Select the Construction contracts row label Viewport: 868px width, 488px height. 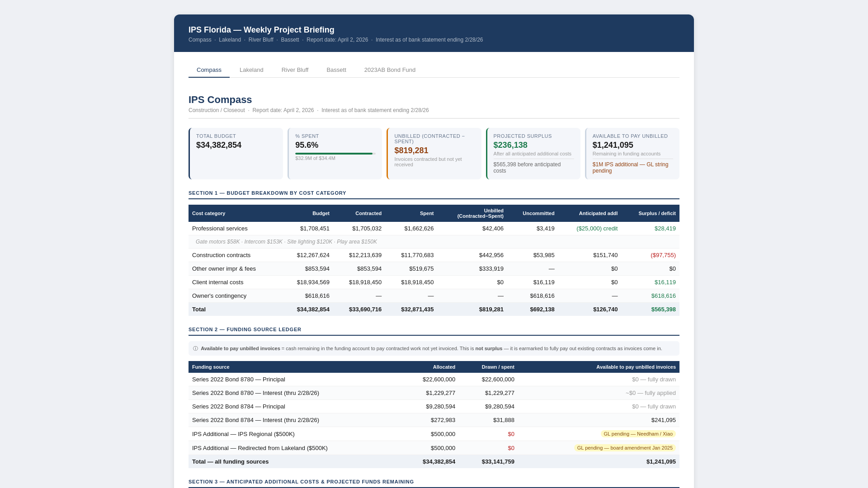click(x=221, y=255)
